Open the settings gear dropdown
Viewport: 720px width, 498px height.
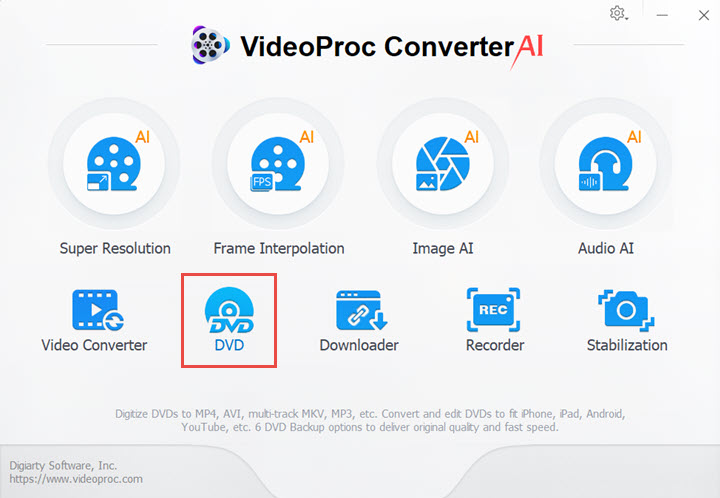pyautogui.click(x=619, y=14)
